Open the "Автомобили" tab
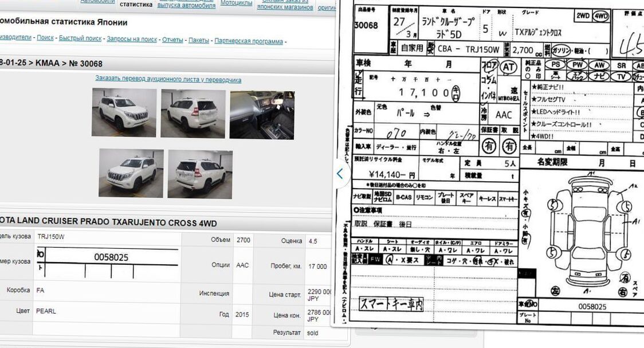Image resolution: width=644 pixels, height=348 pixels. coord(98,2)
